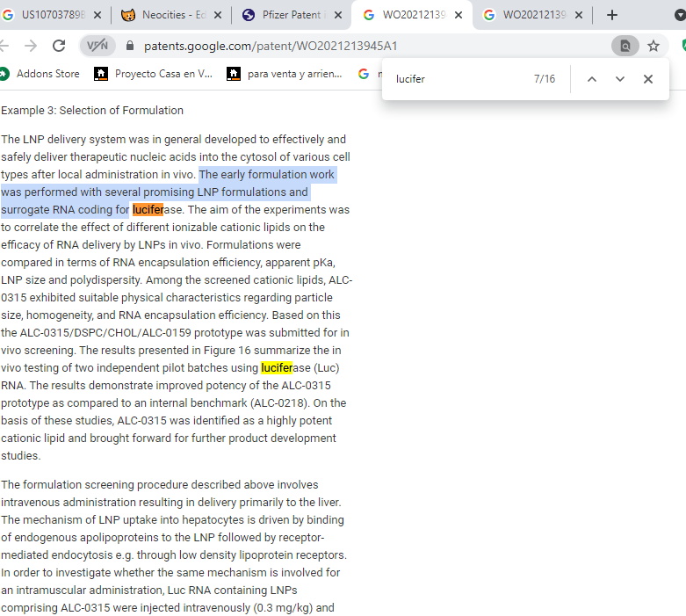Open the Proyecto Casa en V... bookmark
Screen dimensions: 686x616
(x=154, y=74)
